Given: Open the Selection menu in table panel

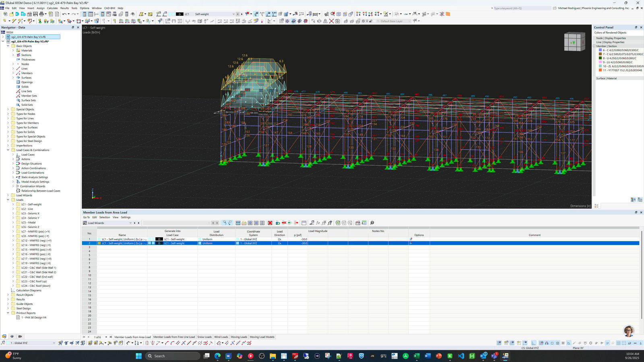Looking at the screenshot, I should pos(105,217).
